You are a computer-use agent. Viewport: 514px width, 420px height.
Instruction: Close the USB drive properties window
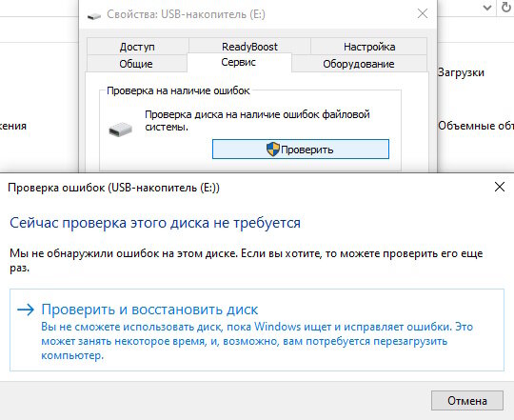tap(423, 13)
